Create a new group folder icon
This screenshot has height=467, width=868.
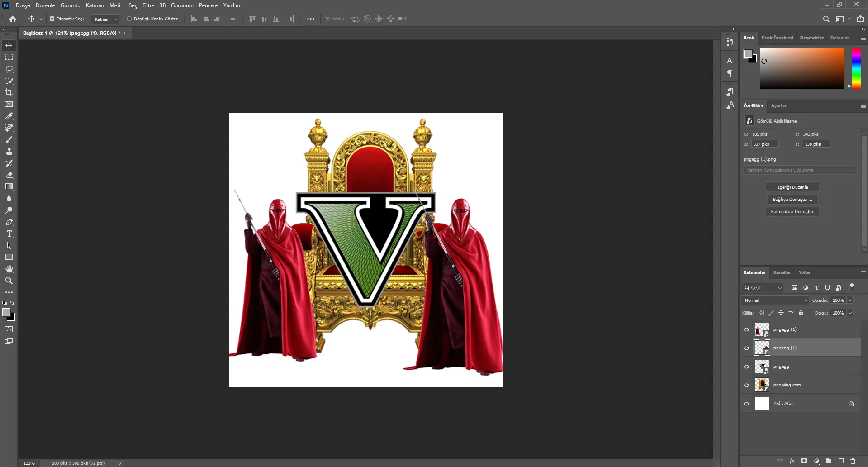(828, 461)
